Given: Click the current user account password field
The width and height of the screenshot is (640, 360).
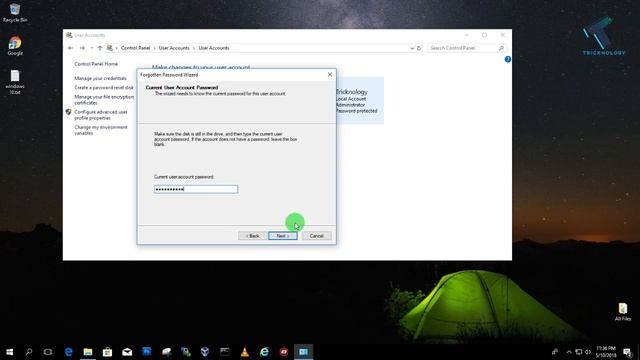Looking at the screenshot, I should click(x=196, y=189).
